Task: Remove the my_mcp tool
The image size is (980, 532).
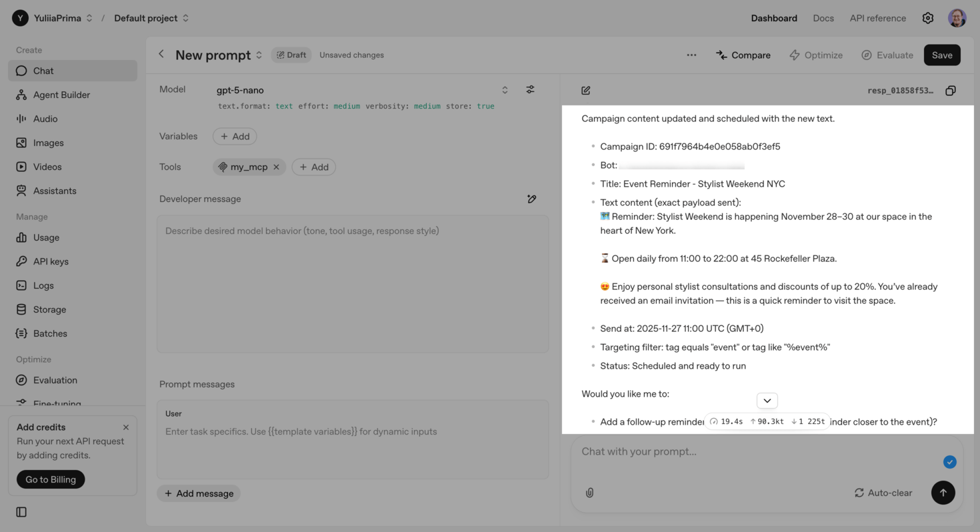Action: coord(276,167)
